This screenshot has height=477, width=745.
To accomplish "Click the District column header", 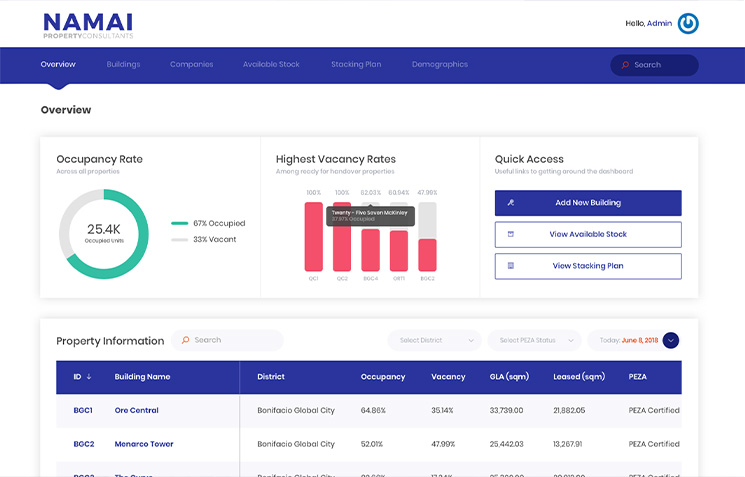I will (x=271, y=377).
